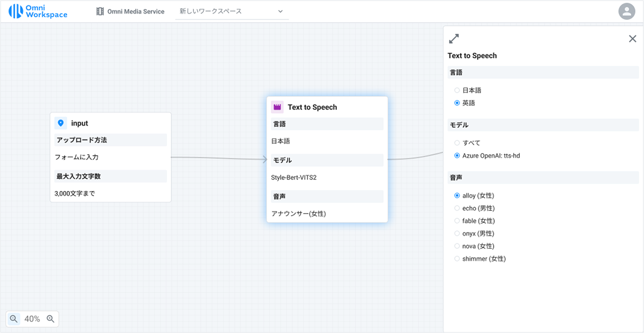Click the zoom out magnifier icon
The width and height of the screenshot is (644, 333).
pyautogui.click(x=14, y=319)
